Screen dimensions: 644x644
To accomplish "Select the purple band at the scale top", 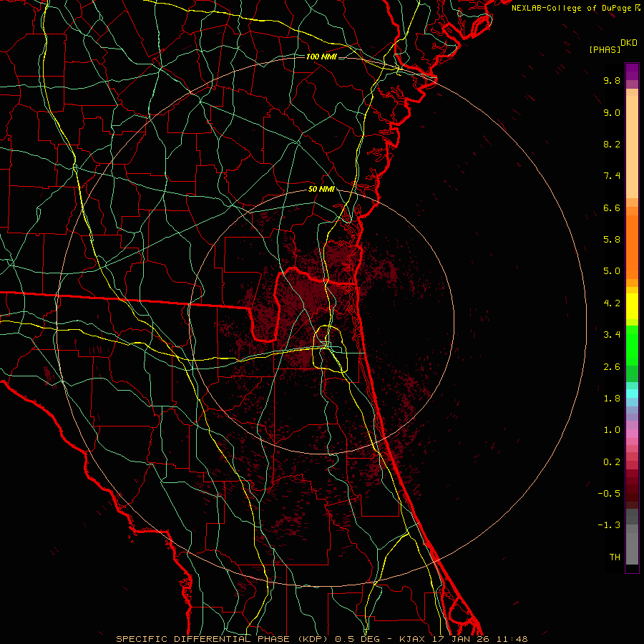I will pyautogui.click(x=632, y=72).
